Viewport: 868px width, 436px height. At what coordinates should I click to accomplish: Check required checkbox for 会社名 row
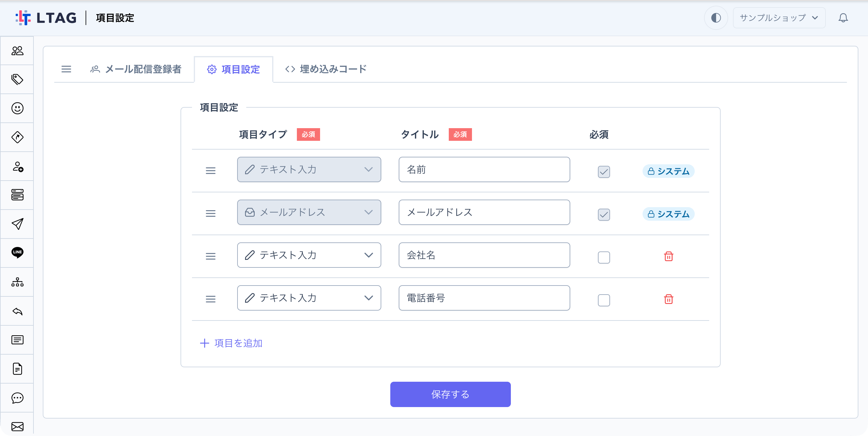point(604,257)
